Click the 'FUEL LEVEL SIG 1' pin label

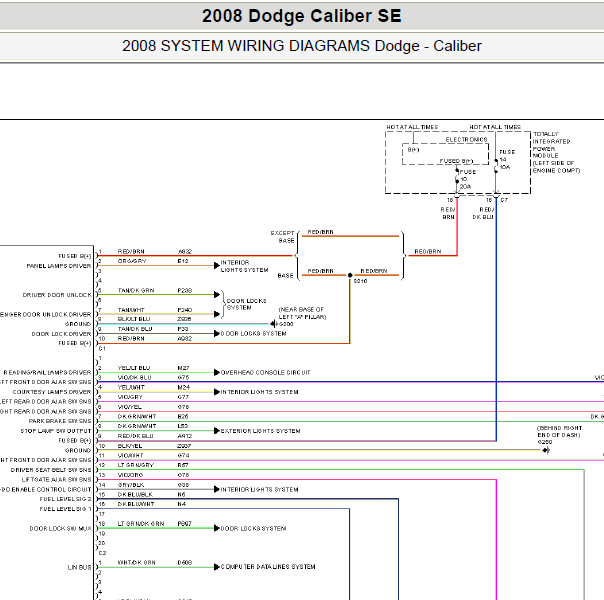65,509
